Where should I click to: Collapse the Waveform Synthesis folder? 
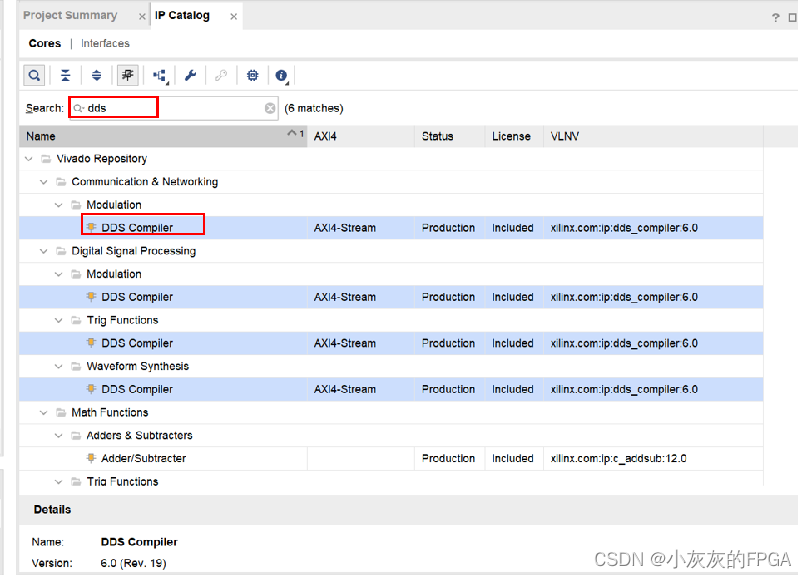click(x=59, y=366)
